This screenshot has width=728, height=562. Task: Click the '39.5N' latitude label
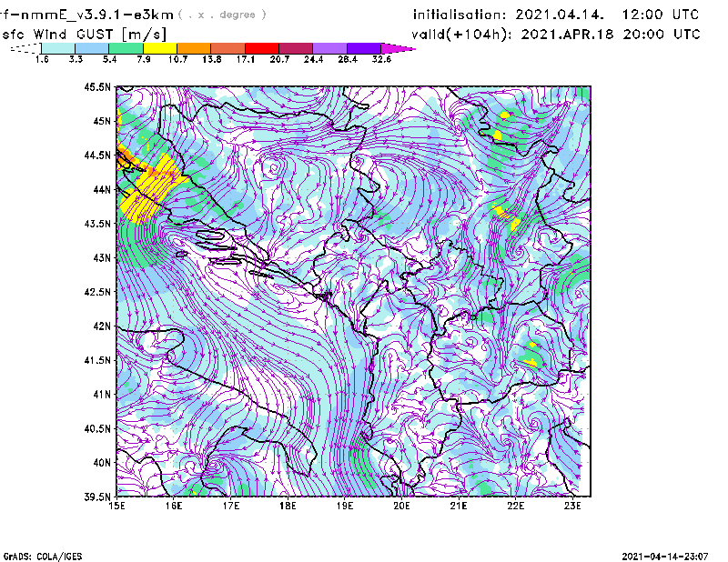98,497
